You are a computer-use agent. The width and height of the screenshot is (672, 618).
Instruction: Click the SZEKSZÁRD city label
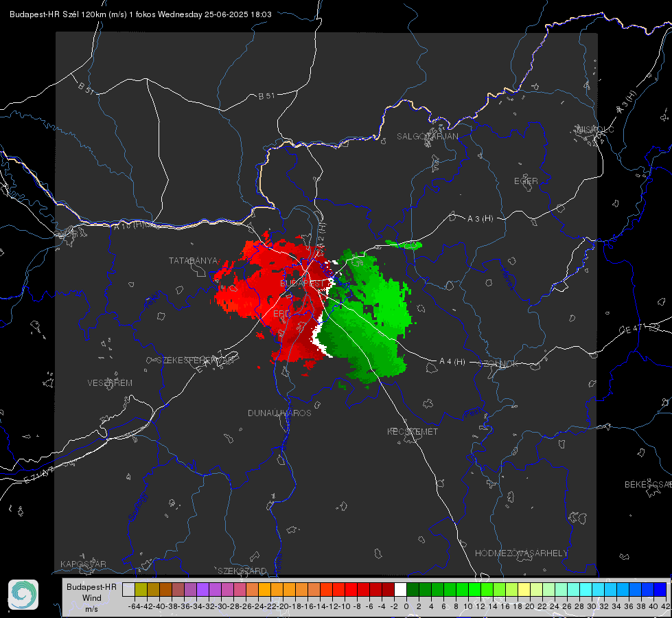(242, 571)
